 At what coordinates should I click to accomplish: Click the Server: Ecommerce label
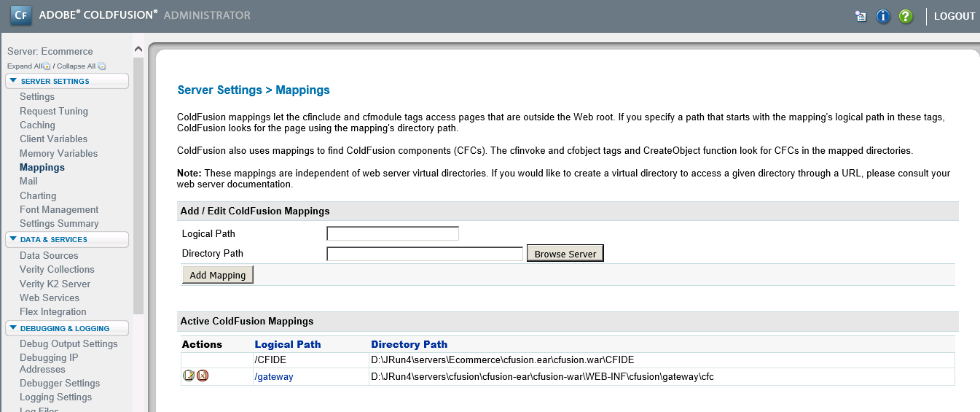point(50,52)
